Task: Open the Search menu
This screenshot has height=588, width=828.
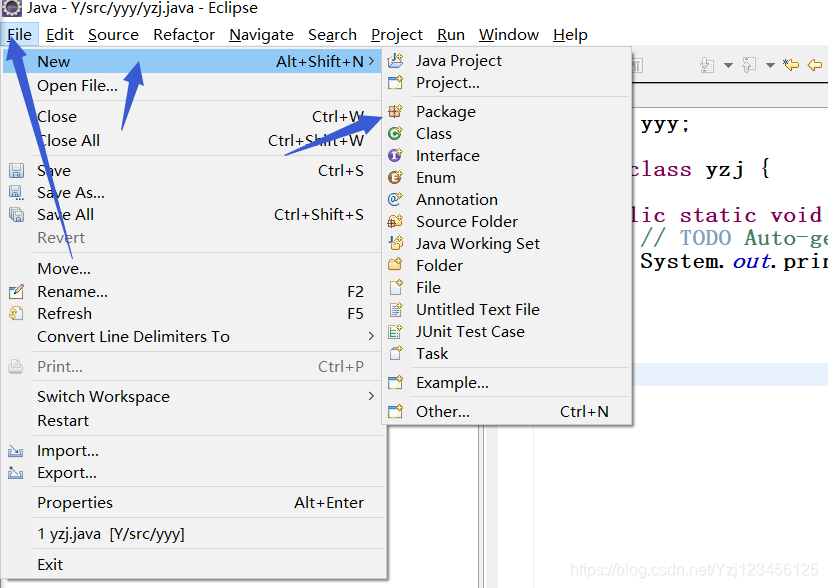Action: 332,35
